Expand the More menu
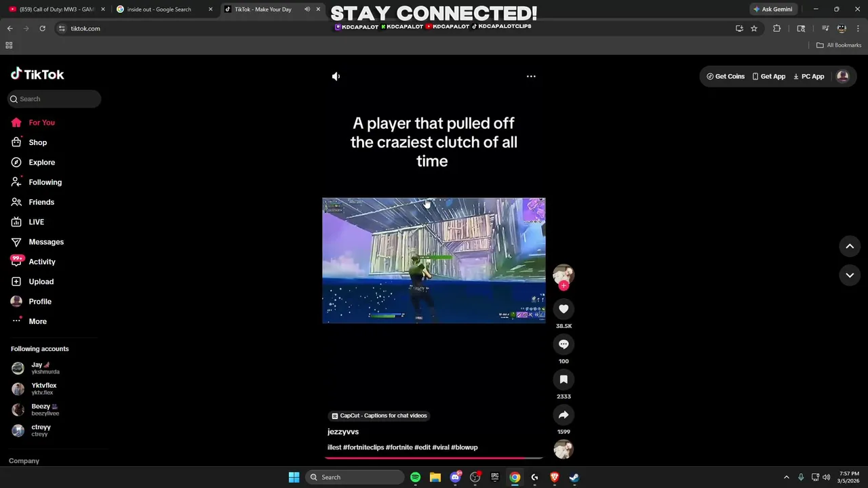The height and width of the screenshot is (488, 868). [38, 321]
